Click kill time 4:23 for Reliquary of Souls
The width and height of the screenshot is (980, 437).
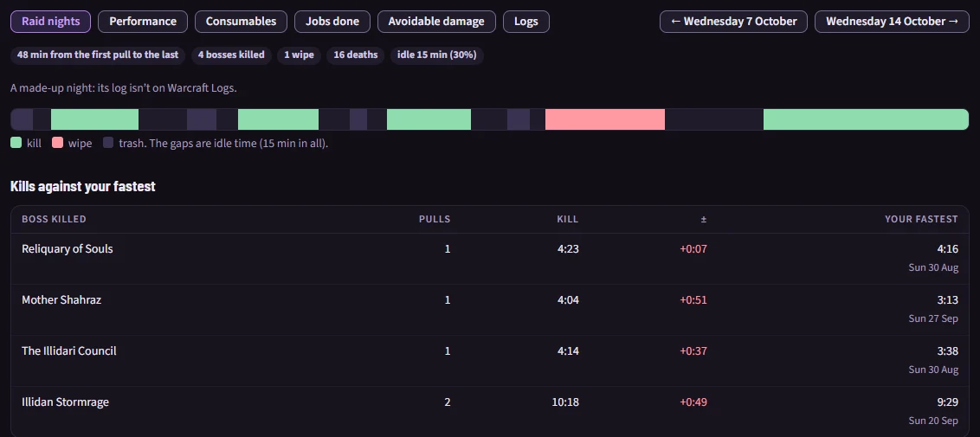pyautogui.click(x=568, y=248)
